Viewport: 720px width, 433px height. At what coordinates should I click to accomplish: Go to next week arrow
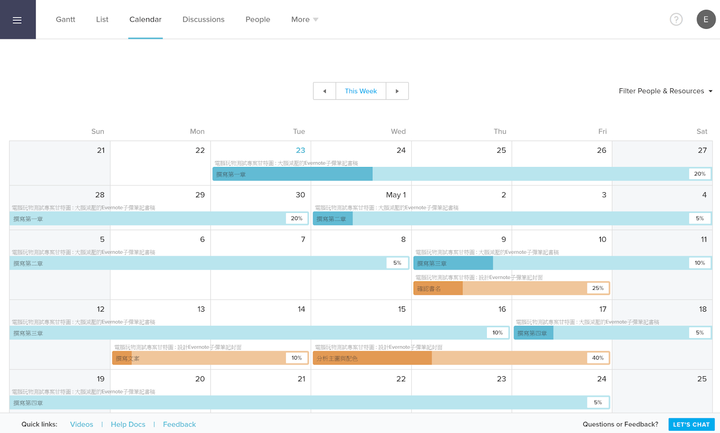pos(397,91)
